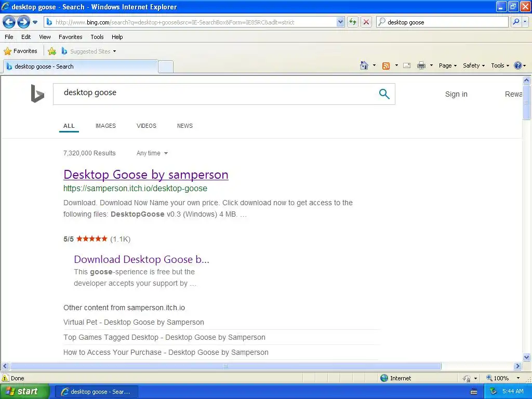The width and height of the screenshot is (532, 399).
Task: Switch to the IMAGES tab
Action: (x=105, y=126)
